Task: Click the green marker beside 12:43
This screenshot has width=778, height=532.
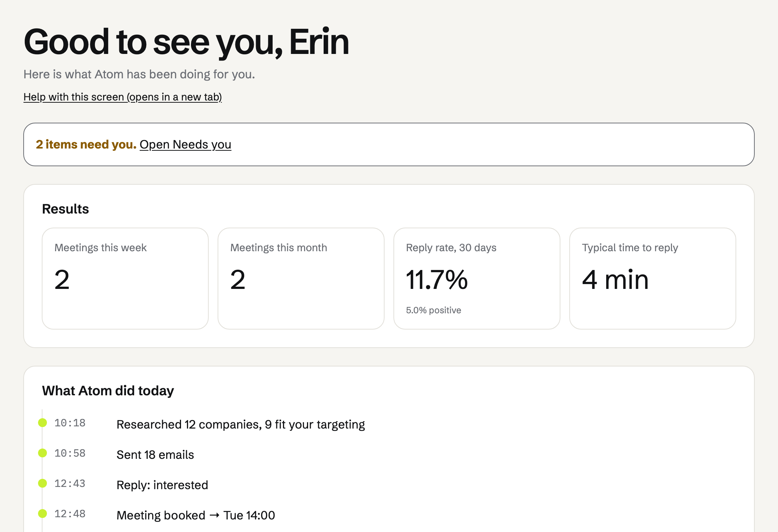Action: pyautogui.click(x=42, y=483)
